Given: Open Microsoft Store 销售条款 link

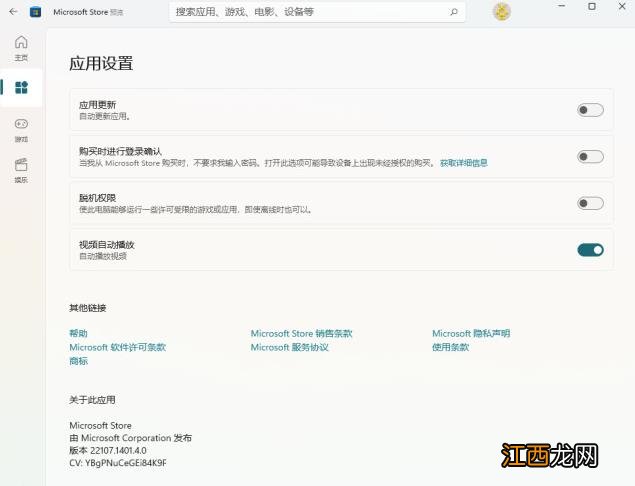Looking at the screenshot, I should coord(301,333).
